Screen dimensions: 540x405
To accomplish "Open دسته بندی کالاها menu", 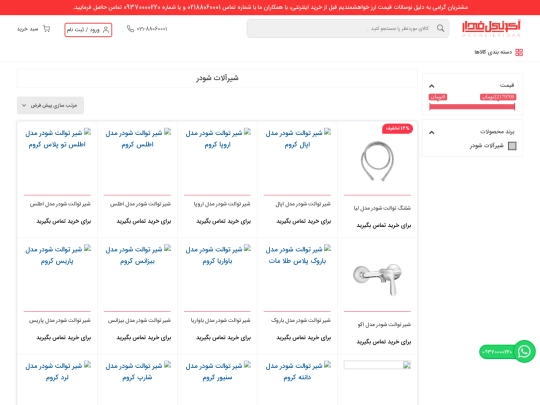I will pyautogui.click(x=498, y=52).
